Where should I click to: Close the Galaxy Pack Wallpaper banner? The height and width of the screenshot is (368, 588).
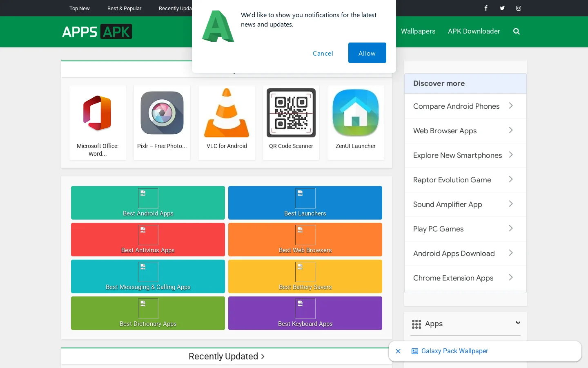tap(398, 351)
